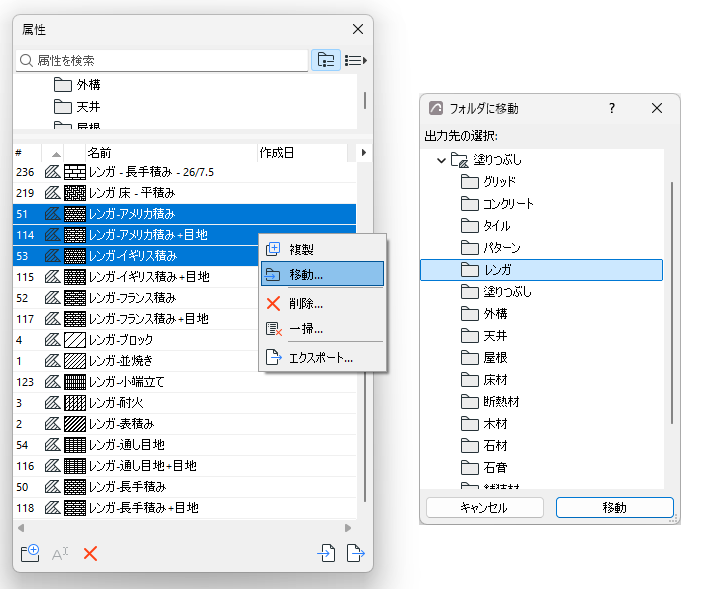Expand the column header arrow on the right
This screenshot has height=589, width=704.
(x=364, y=153)
